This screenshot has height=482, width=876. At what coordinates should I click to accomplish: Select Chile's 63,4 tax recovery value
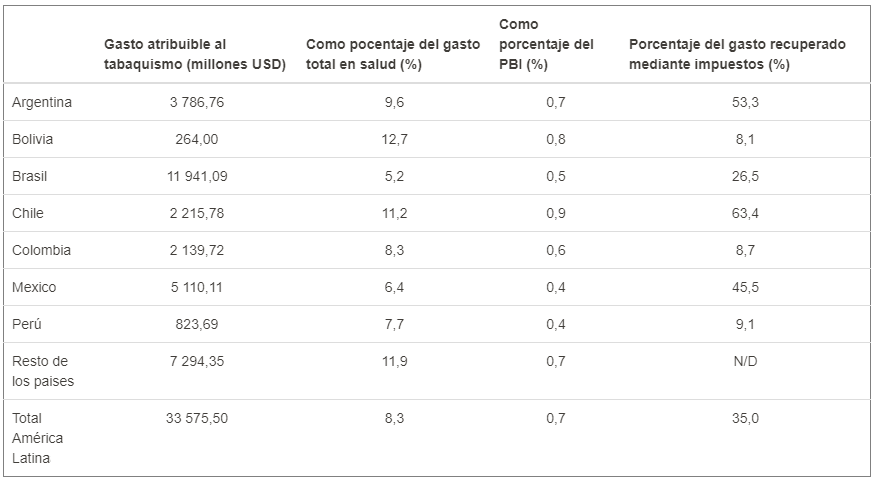(x=745, y=213)
